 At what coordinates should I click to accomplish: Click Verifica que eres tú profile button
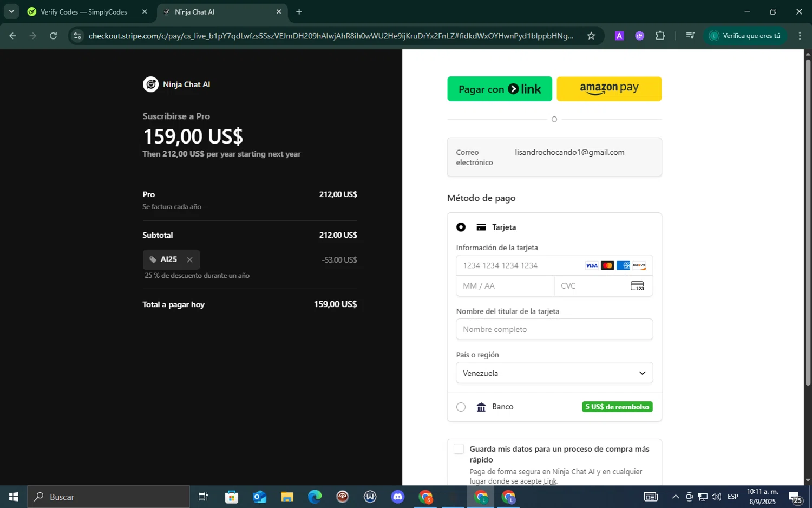click(x=745, y=36)
